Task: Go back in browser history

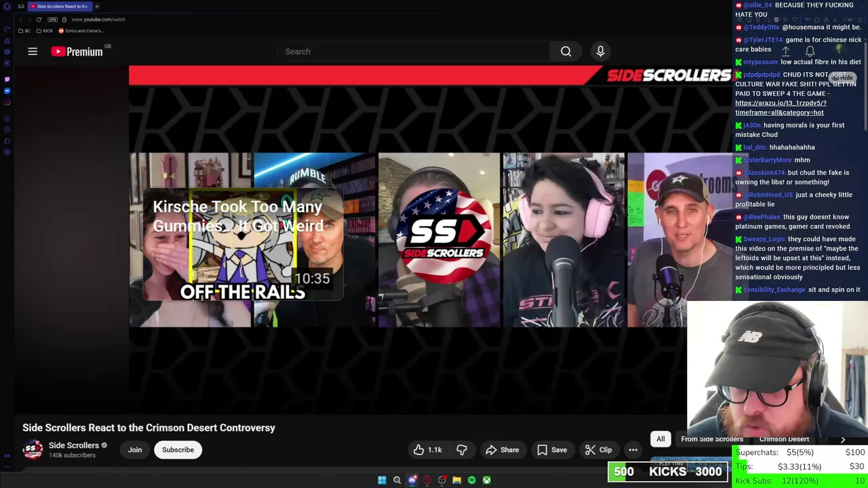Action: point(20,20)
